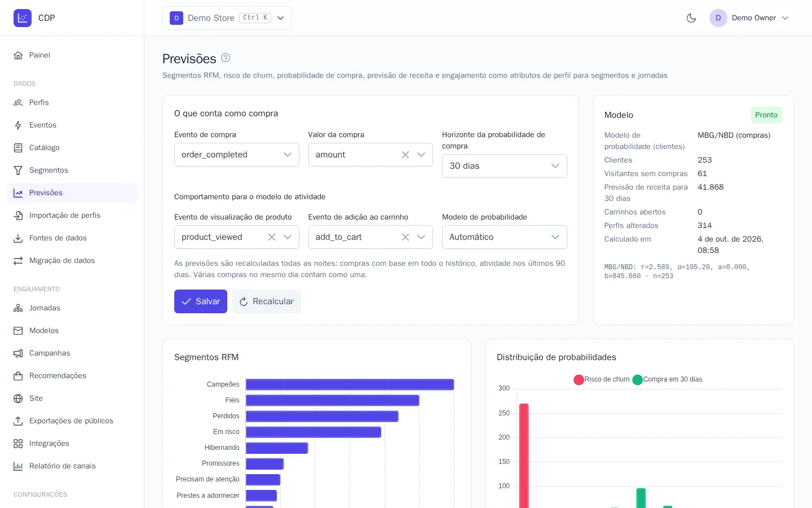Viewport: 812px width, 508px height.
Task: Open the Previsões help question icon
Action: tap(226, 58)
